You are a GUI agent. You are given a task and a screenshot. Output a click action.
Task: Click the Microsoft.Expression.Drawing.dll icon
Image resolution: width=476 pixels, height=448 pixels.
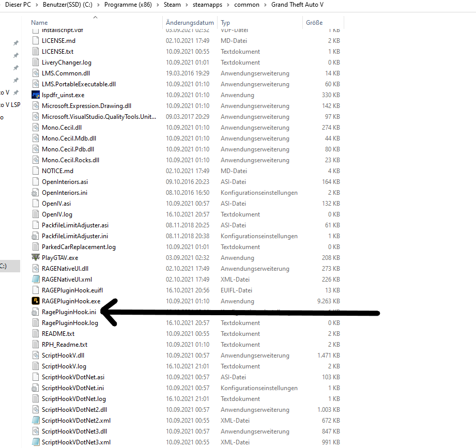(36, 106)
